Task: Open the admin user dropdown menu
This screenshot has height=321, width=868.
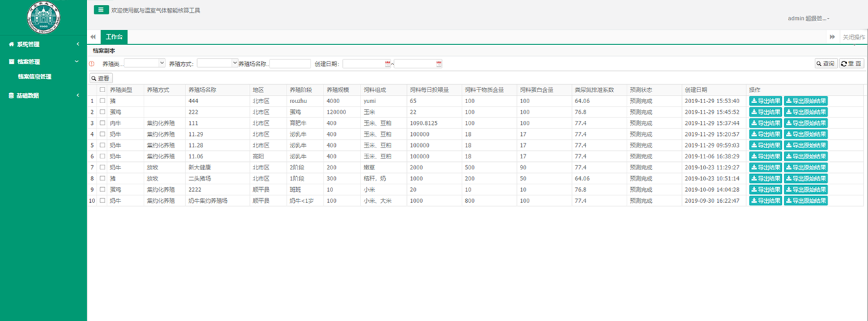Action: [x=808, y=18]
